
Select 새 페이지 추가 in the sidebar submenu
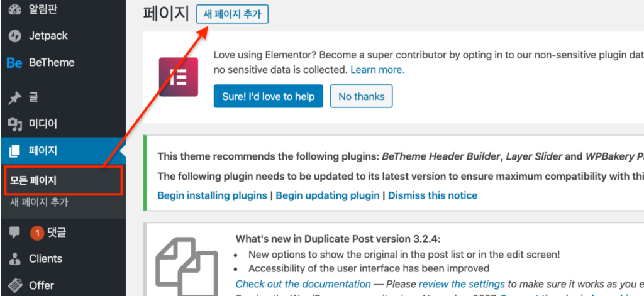click(x=39, y=202)
